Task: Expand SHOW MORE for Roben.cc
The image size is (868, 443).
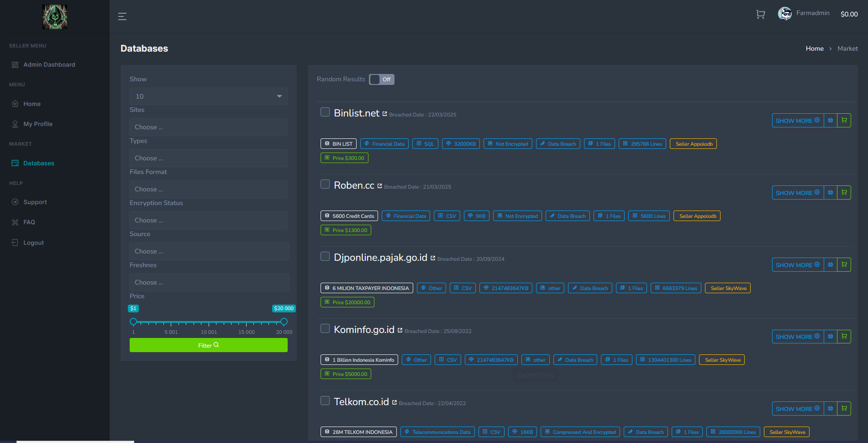Action: [798, 193]
